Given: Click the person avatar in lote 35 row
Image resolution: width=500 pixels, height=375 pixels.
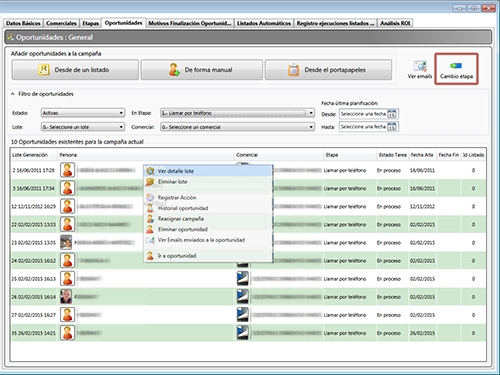Looking at the screenshot, I should (x=67, y=333).
